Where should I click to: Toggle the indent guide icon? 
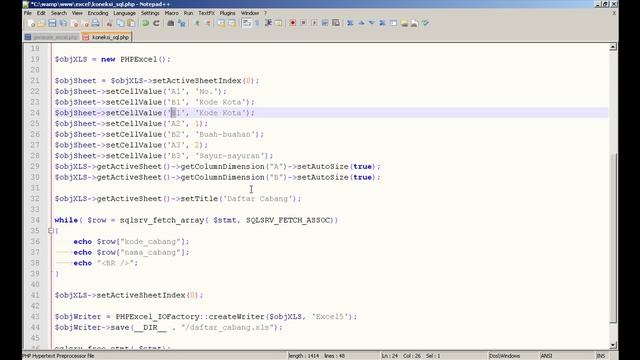[268, 23]
